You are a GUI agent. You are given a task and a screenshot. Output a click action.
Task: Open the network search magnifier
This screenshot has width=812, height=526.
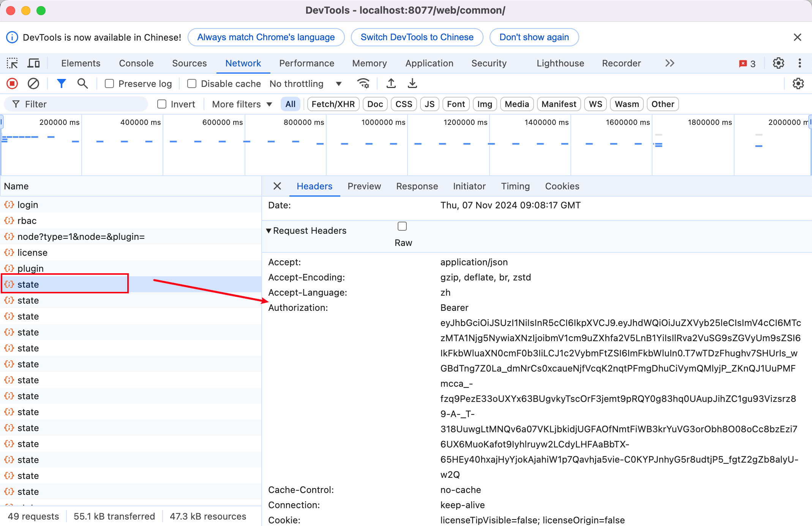pyautogui.click(x=82, y=83)
